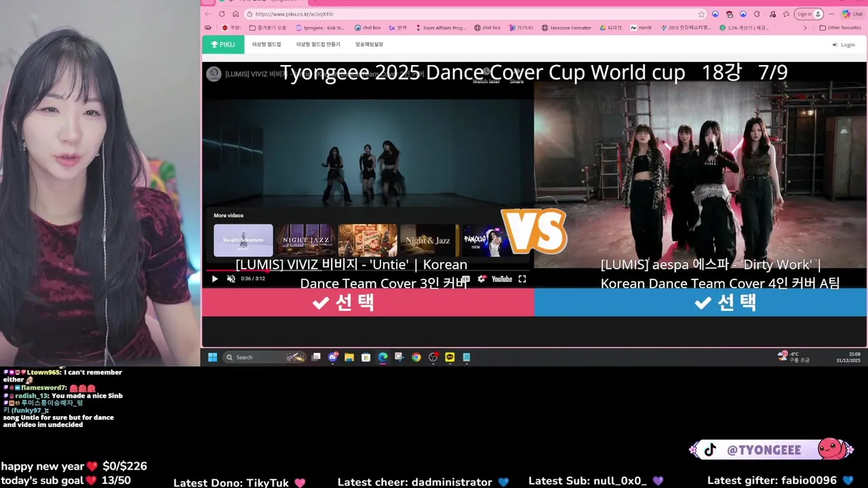Click the green PIKU logo button
Image resolution: width=868 pixels, height=488 pixels.
[x=223, y=45]
